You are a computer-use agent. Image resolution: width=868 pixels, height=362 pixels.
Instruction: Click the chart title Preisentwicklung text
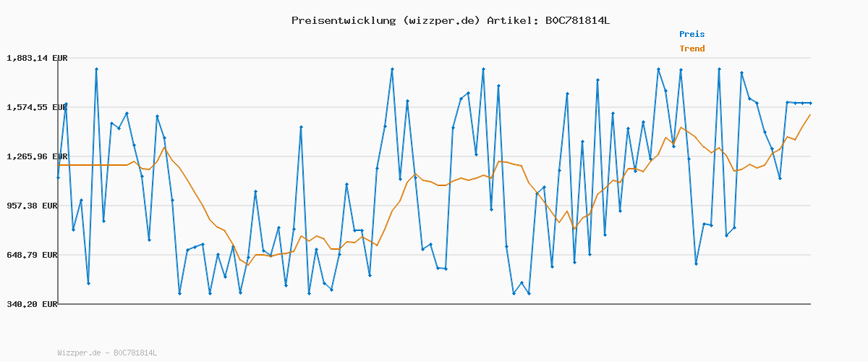pos(343,20)
